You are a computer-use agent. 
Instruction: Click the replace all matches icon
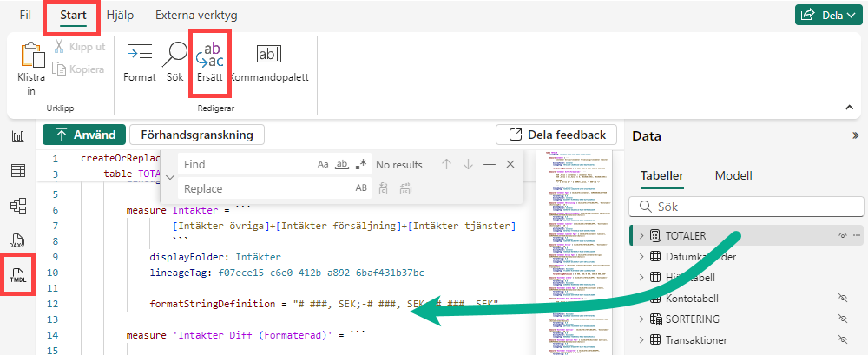(x=404, y=188)
